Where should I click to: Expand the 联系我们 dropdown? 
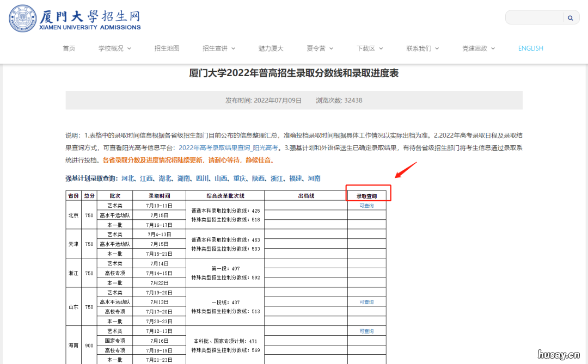click(x=422, y=48)
